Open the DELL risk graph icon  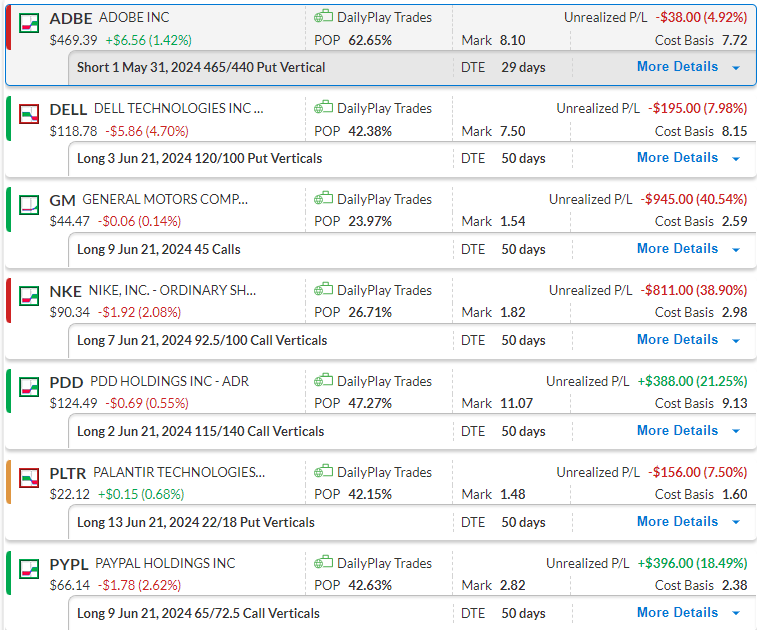pos(29,114)
